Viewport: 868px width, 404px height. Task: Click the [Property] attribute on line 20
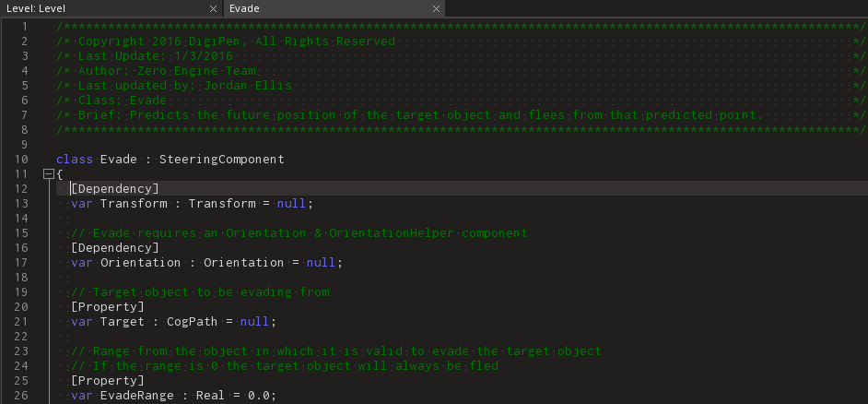pyautogui.click(x=108, y=306)
